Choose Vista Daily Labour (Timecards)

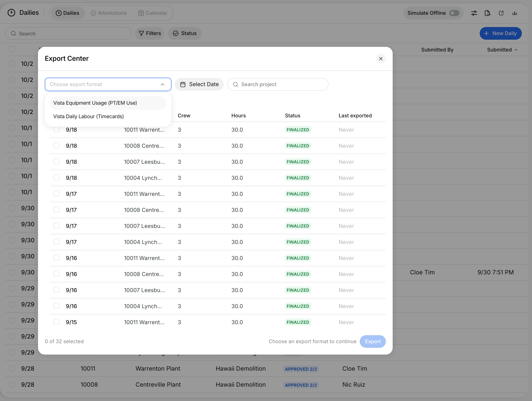[108, 116]
